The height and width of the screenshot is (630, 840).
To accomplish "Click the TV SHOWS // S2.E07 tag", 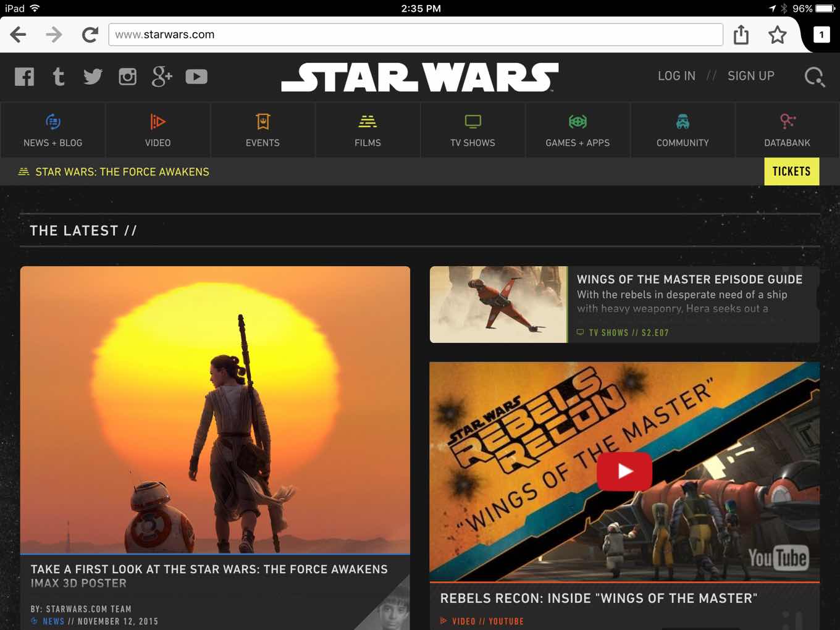I will coord(629,333).
